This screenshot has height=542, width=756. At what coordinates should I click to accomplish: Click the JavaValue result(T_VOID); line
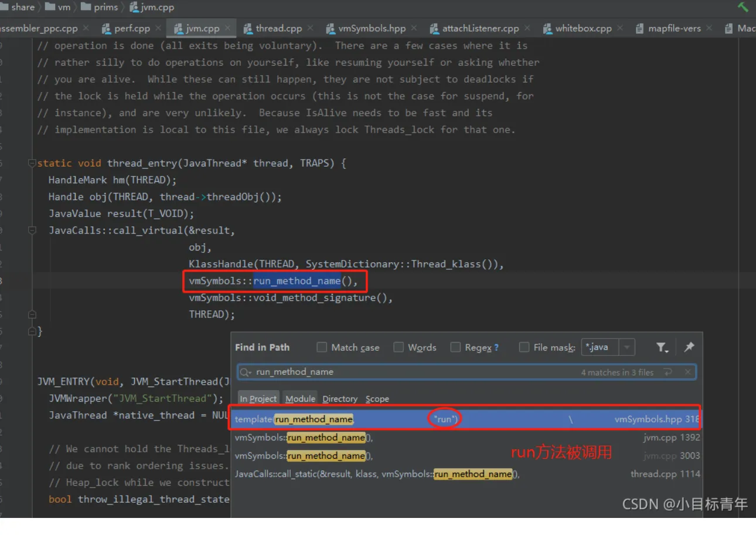pyautogui.click(x=121, y=214)
